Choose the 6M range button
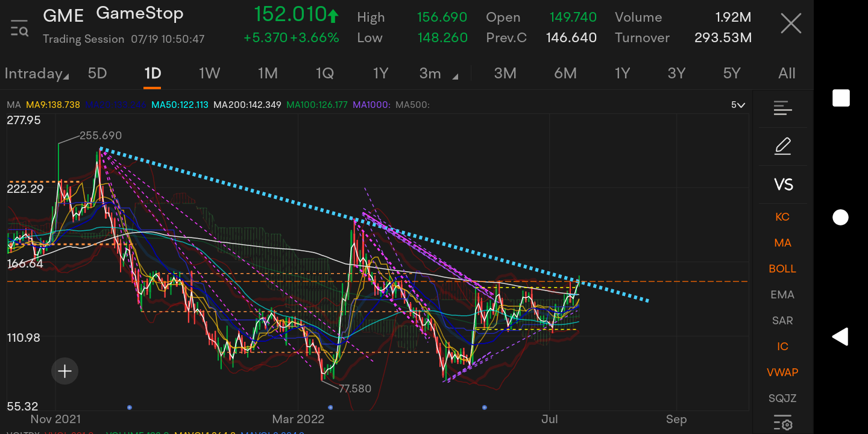The image size is (868, 434). pos(565,74)
